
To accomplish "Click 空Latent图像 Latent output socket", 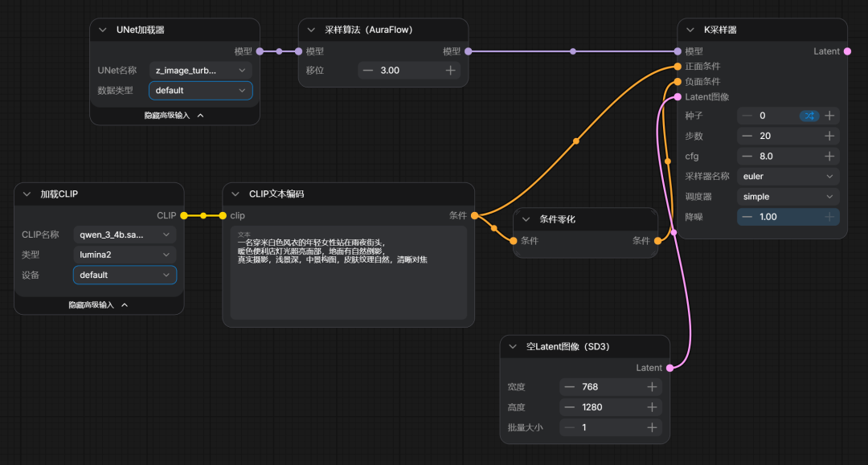I will tap(669, 368).
